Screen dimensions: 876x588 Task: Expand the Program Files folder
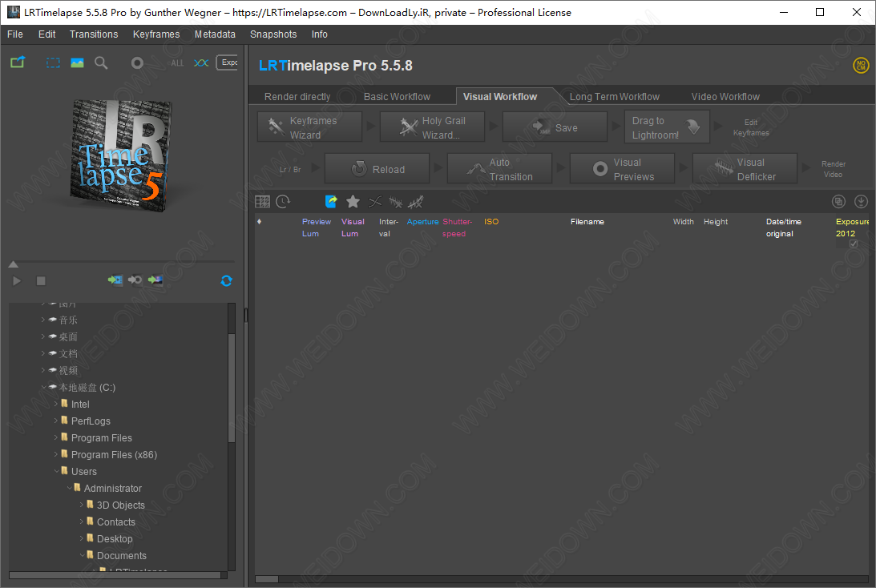click(x=56, y=437)
